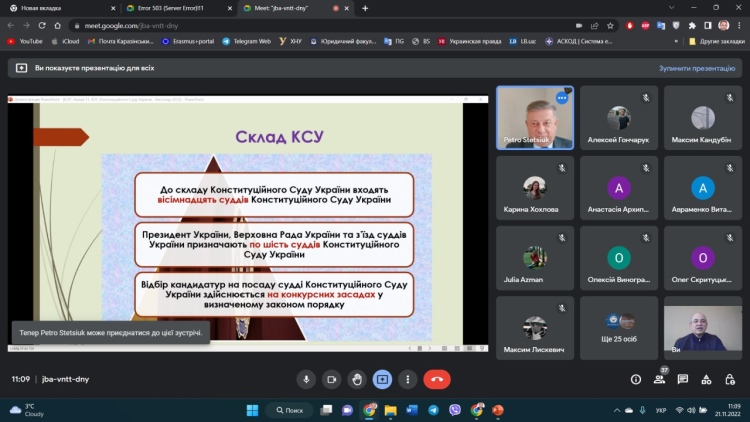The width and height of the screenshot is (750, 422).
Task: Leave the call with the red hang-up button
Action: click(x=437, y=379)
